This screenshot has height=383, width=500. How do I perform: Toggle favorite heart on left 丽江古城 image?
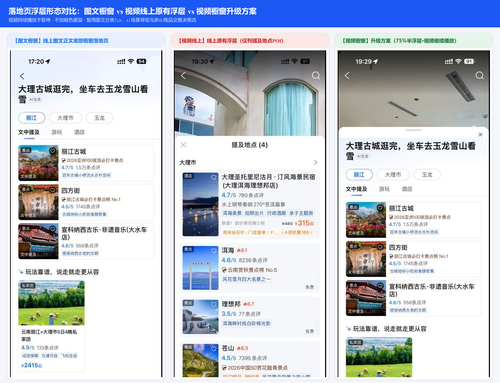tap(53, 151)
